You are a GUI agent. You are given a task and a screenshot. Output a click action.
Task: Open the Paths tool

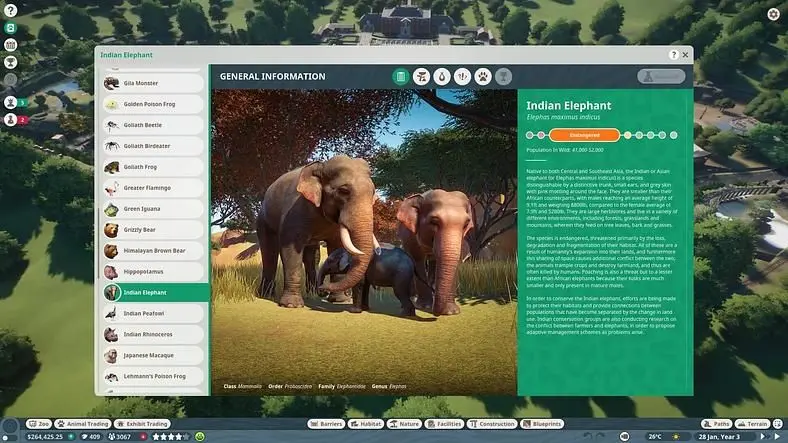point(717,424)
